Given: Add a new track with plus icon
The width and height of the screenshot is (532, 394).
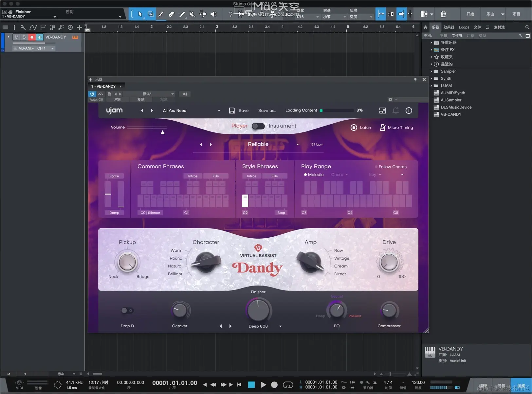Looking at the screenshot, I should [x=79, y=27].
